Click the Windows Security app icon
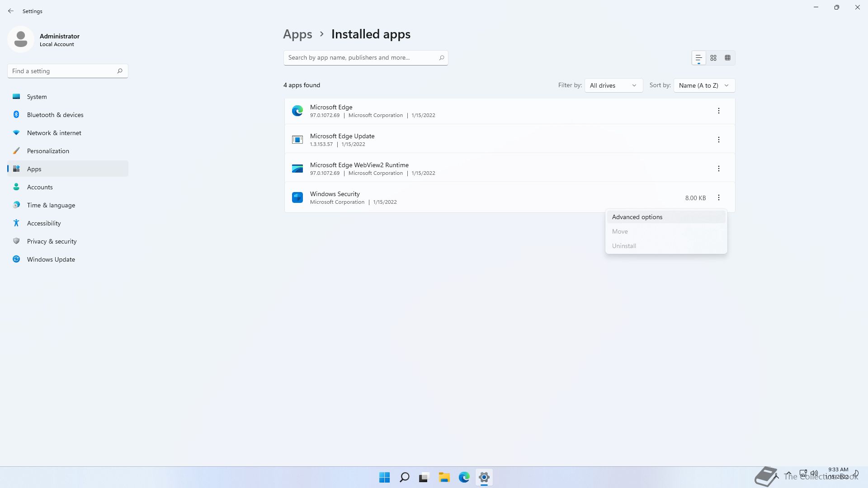Image resolution: width=868 pixels, height=488 pixels. (297, 197)
